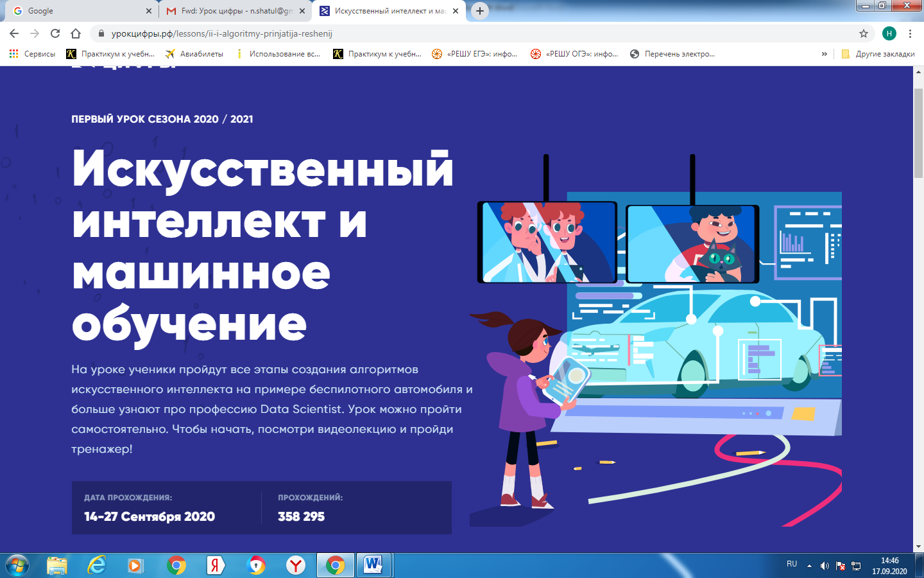This screenshot has height=578, width=924.
Task: Reload the current page
Action: pos(55,33)
